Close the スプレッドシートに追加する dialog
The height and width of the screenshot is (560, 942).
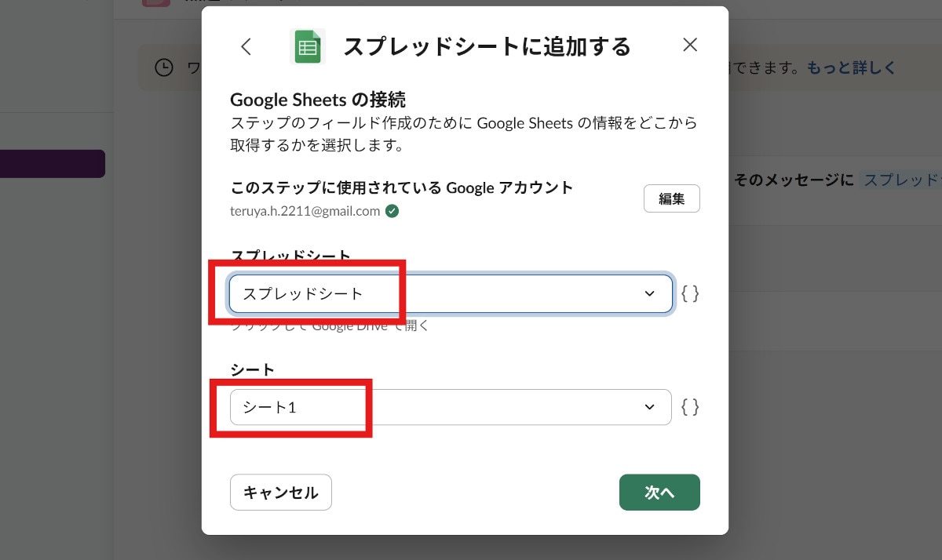click(690, 45)
